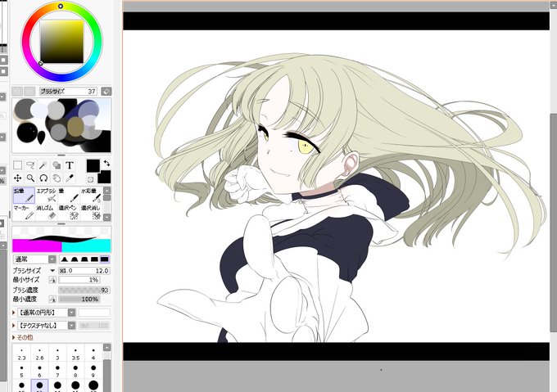Choose the エアブラシ airbrush tool
The width and height of the screenshot is (557, 392).
point(47,195)
